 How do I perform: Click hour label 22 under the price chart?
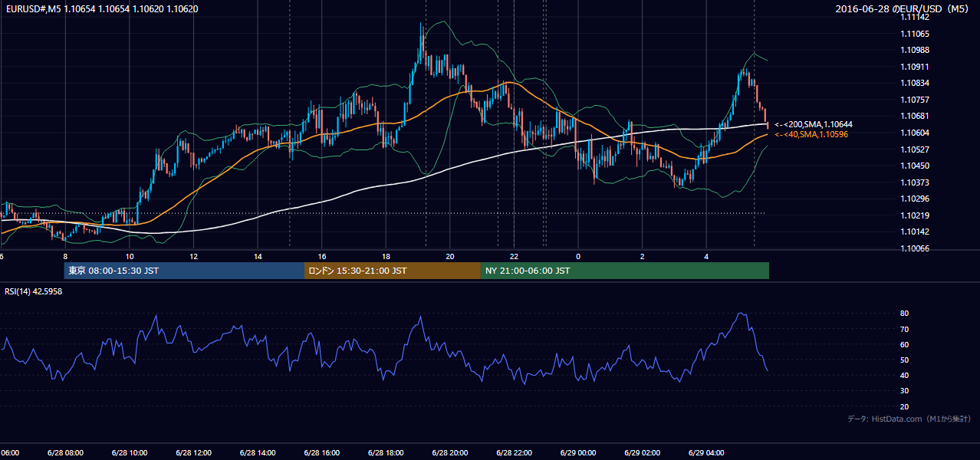pyautogui.click(x=514, y=257)
